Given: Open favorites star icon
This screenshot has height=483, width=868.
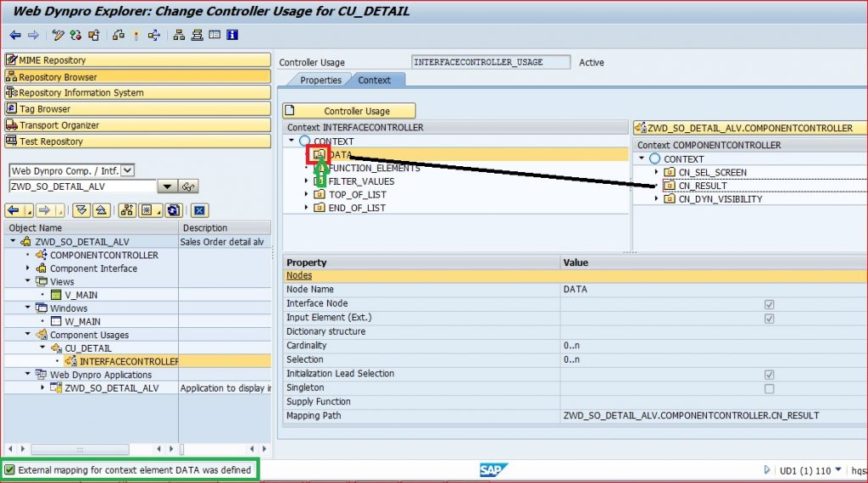Looking at the screenshot, I should [x=147, y=210].
